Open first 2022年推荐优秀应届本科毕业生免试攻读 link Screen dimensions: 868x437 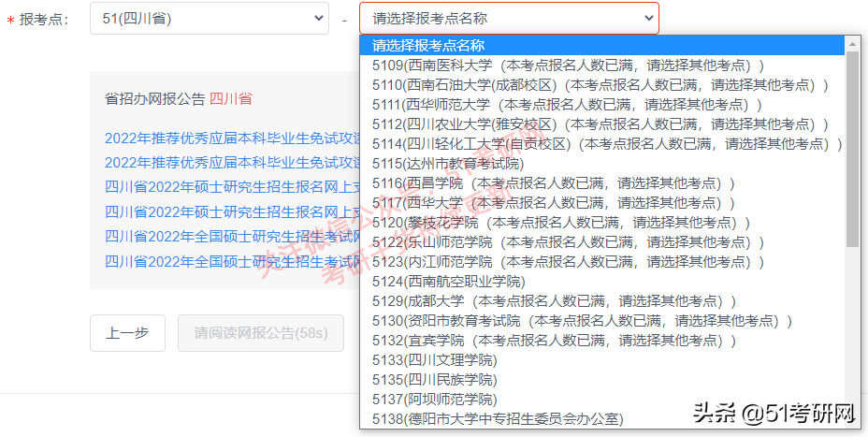pyautogui.click(x=232, y=138)
